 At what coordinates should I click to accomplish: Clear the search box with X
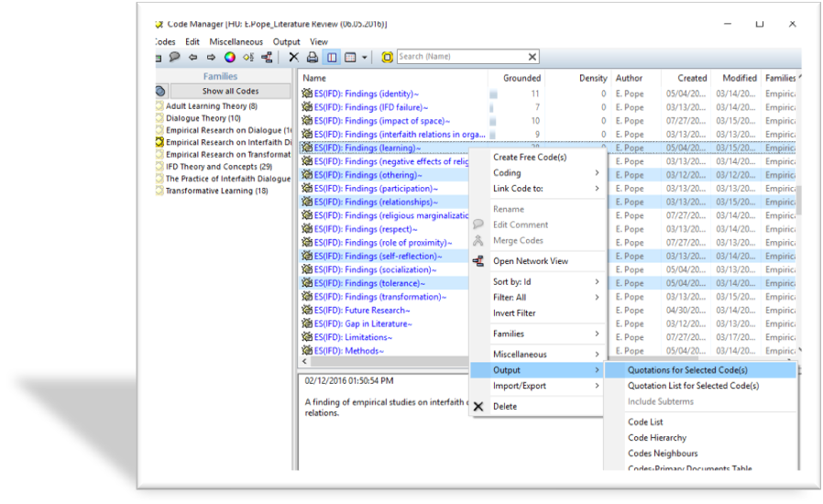[532, 57]
